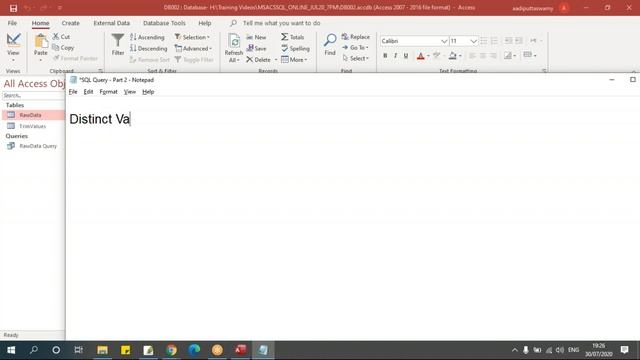Click the Save record button
The width and height of the screenshot is (640, 360).
coord(256,48)
